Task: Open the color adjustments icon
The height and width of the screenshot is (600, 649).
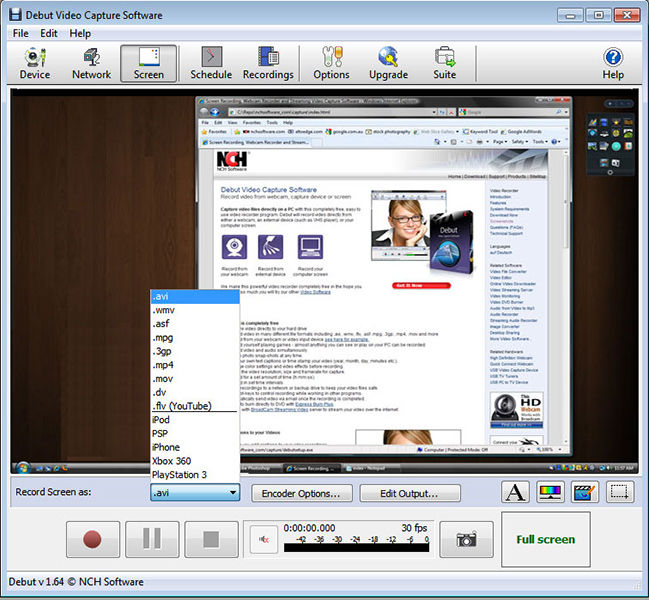Action: [549, 492]
